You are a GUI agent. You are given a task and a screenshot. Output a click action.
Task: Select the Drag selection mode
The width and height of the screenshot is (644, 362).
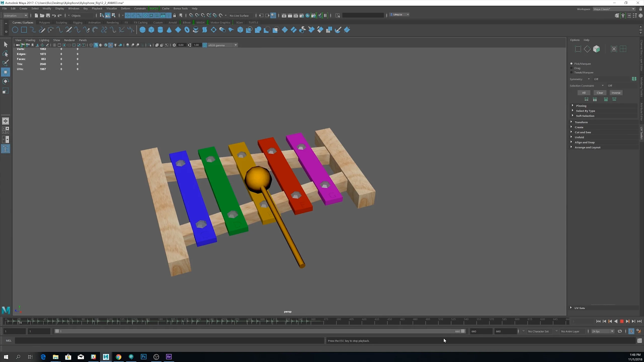point(572,68)
